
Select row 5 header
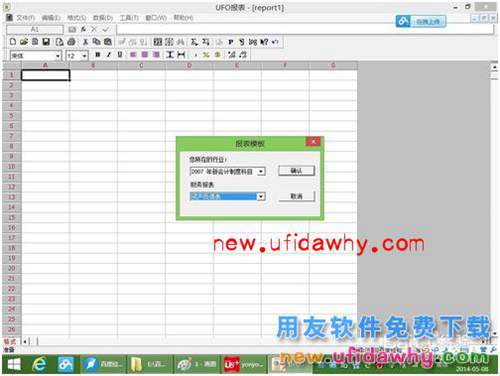[x=12, y=116]
